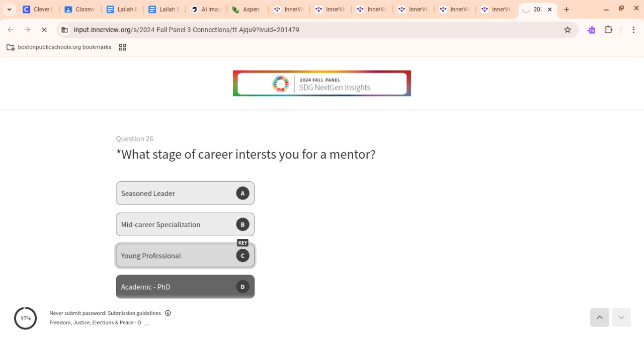Select Young Professional option
Viewport: 644px width, 340px height.
(185, 256)
